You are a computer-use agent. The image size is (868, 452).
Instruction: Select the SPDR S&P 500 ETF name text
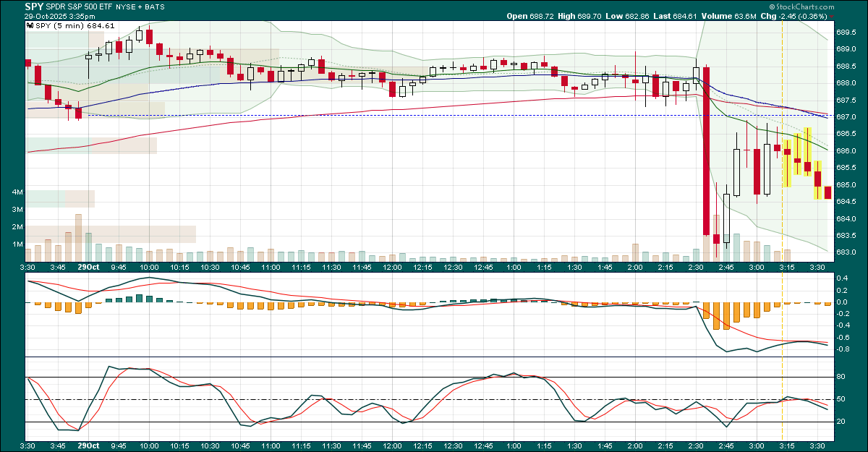point(80,7)
